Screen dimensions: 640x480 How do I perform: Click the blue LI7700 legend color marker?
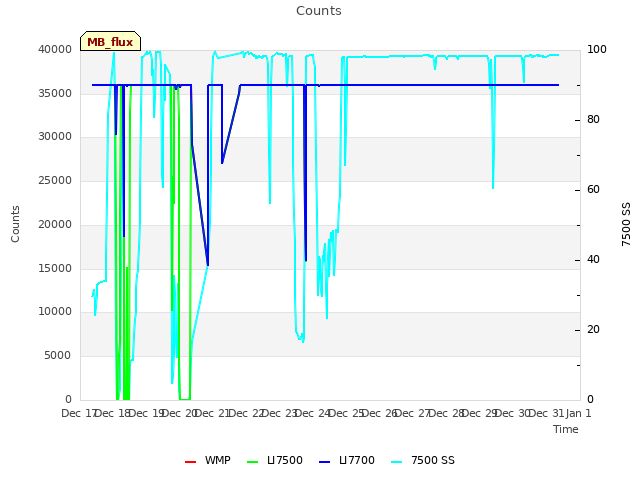(324, 462)
